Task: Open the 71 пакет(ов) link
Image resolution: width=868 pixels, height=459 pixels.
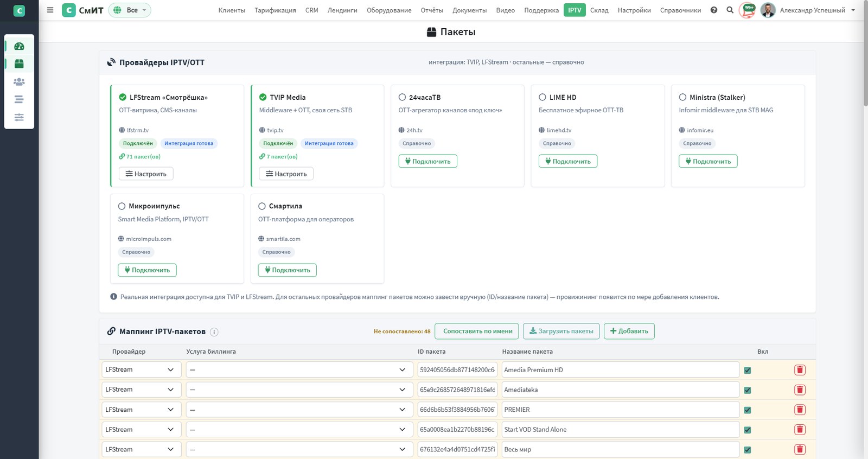Action: 139,157
